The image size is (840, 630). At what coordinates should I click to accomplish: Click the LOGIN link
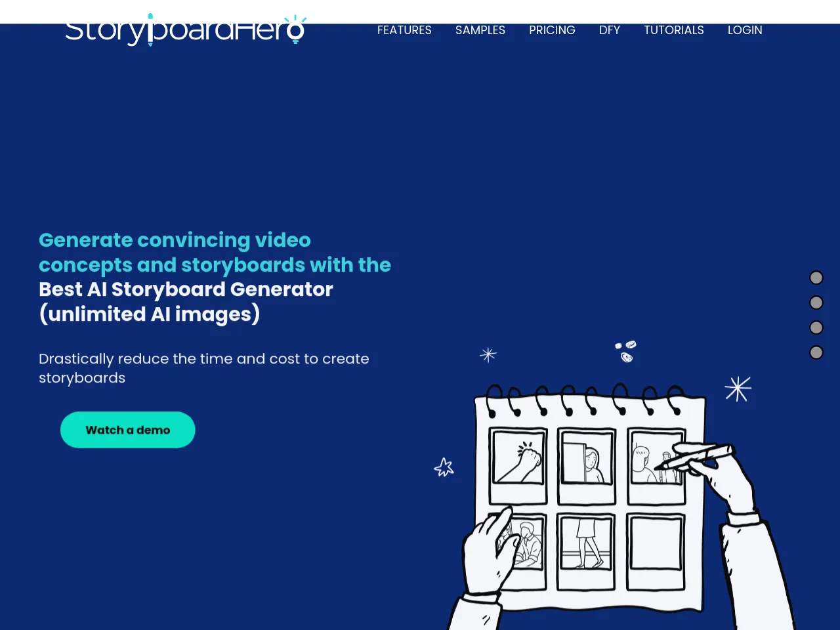click(745, 30)
